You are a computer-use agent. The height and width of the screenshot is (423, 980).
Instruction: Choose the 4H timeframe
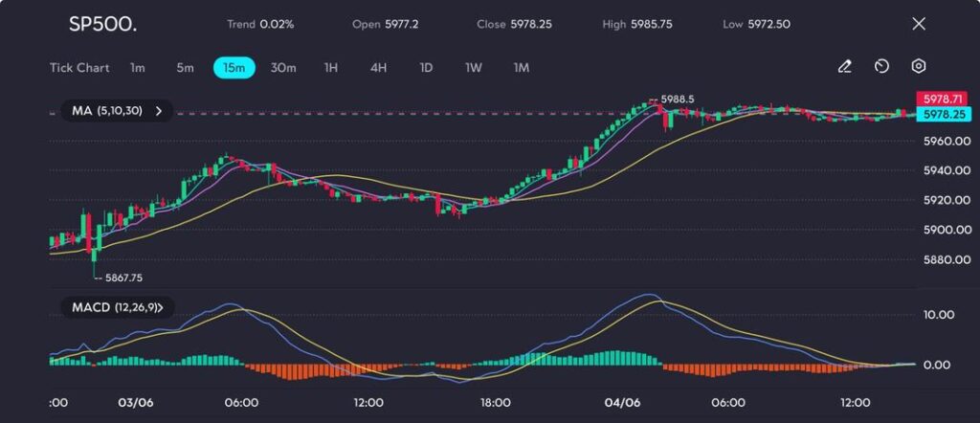click(378, 68)
